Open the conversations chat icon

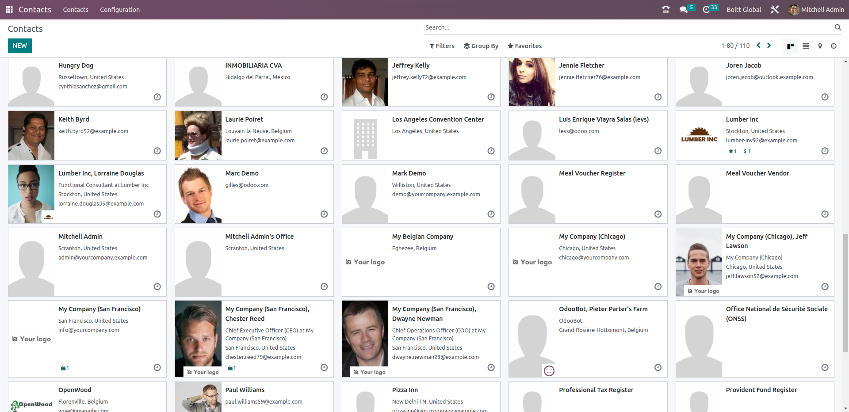[x=684, y=9]
